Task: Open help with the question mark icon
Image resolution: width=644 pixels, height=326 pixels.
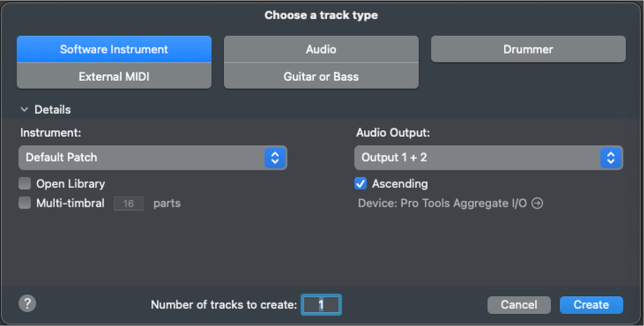Action: click(x=27, y=303)
